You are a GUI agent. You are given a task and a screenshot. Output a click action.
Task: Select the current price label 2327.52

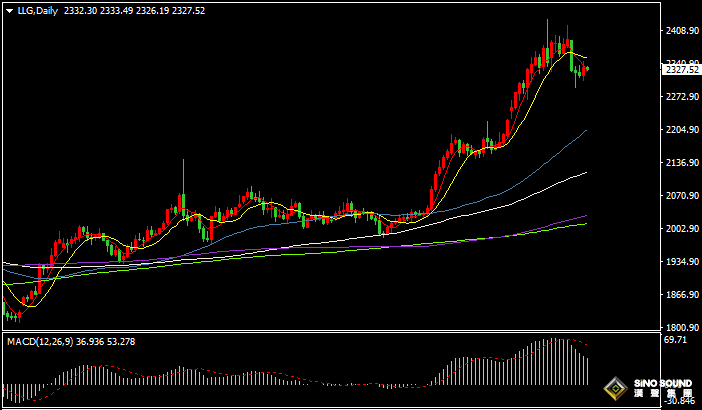click(x=681, y=70)
